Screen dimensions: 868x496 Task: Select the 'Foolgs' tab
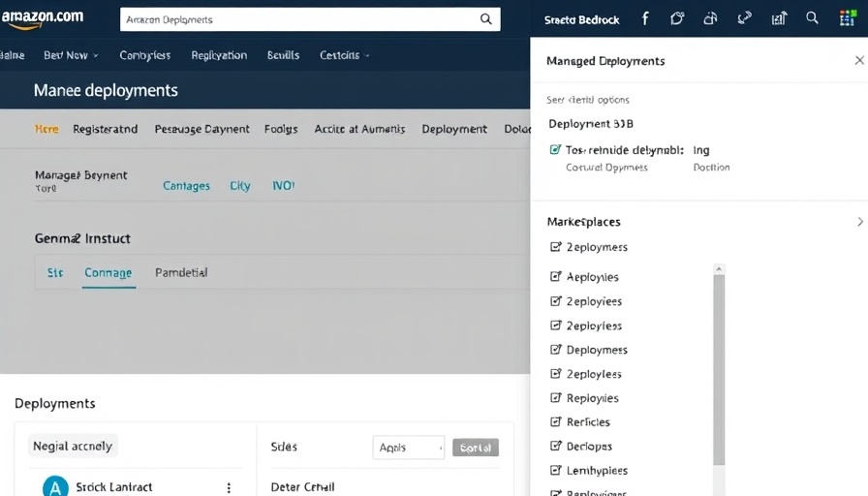click(x=281, y=129)
